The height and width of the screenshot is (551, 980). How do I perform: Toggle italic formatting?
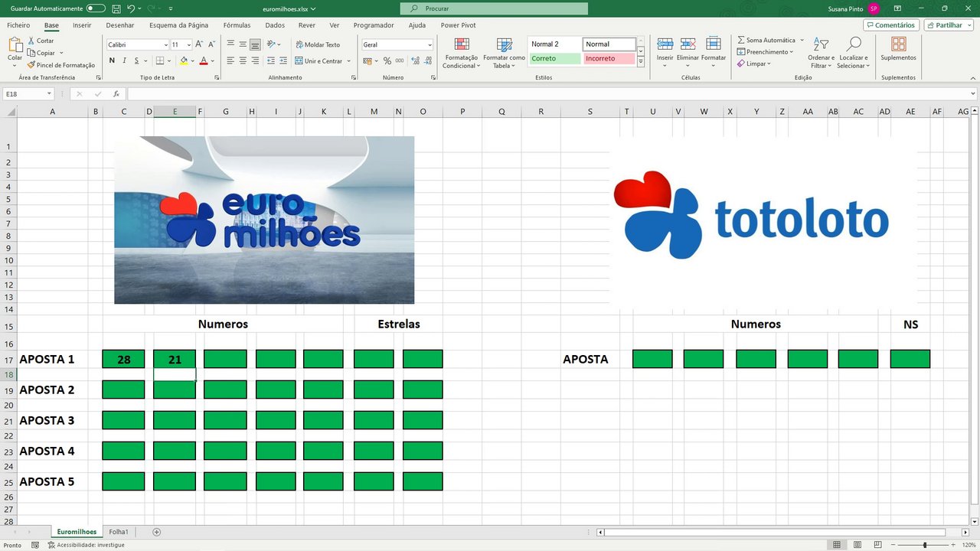[124, 60]
